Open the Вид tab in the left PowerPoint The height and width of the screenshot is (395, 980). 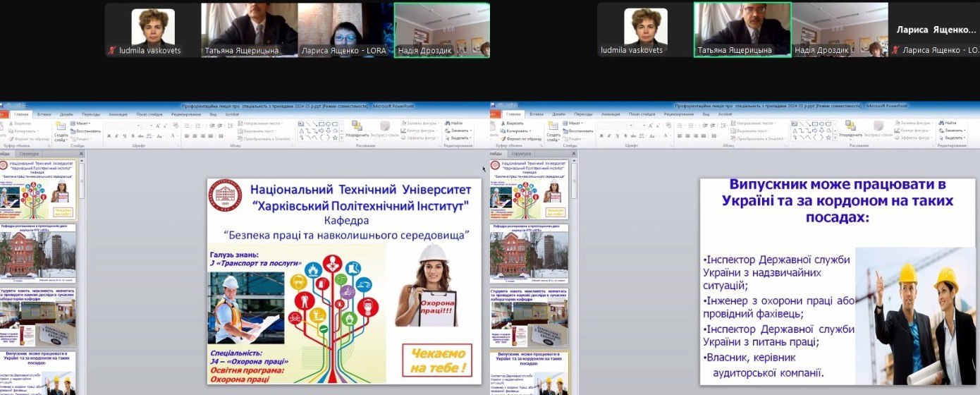point(213,114)
